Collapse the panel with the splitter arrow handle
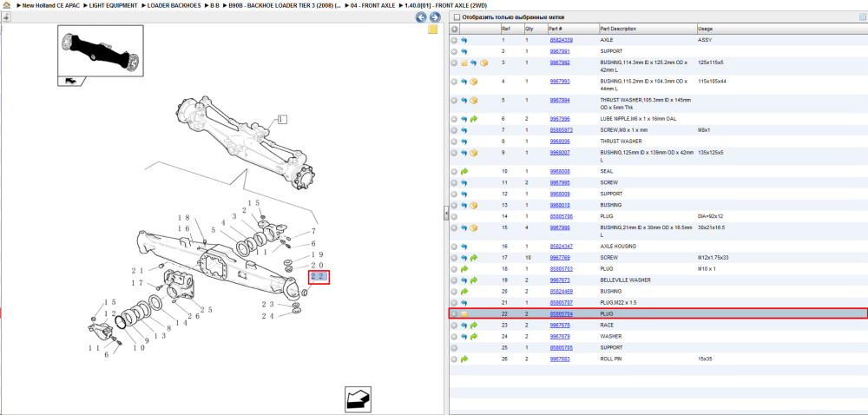The height and width of the screenshot is (415, 868). coord(446,214)
